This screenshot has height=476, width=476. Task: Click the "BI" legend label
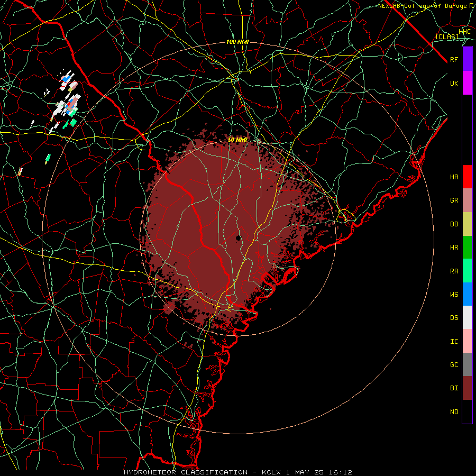454,388
